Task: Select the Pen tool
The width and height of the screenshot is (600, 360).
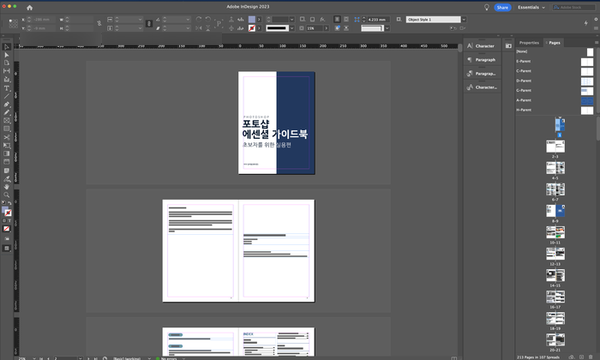Action: click(x=7, y=104)
